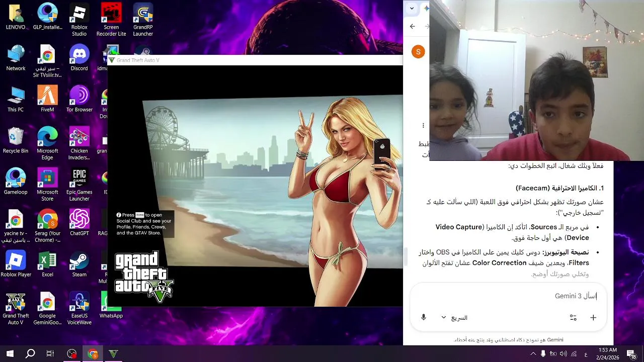Launch EaseUS VoiceWave desktop icon
644x362 pixels.
(x=79, y=309)
